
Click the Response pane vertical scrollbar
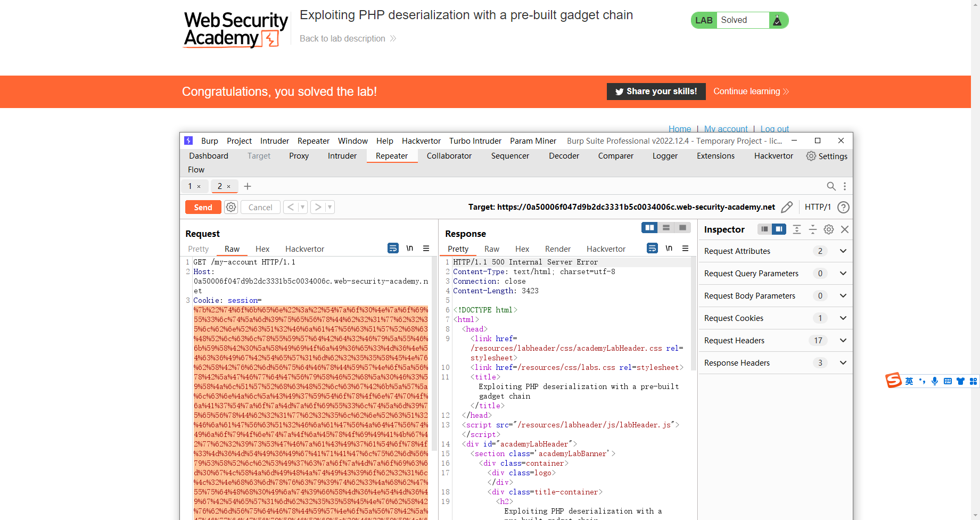click(x=693, y=314)
